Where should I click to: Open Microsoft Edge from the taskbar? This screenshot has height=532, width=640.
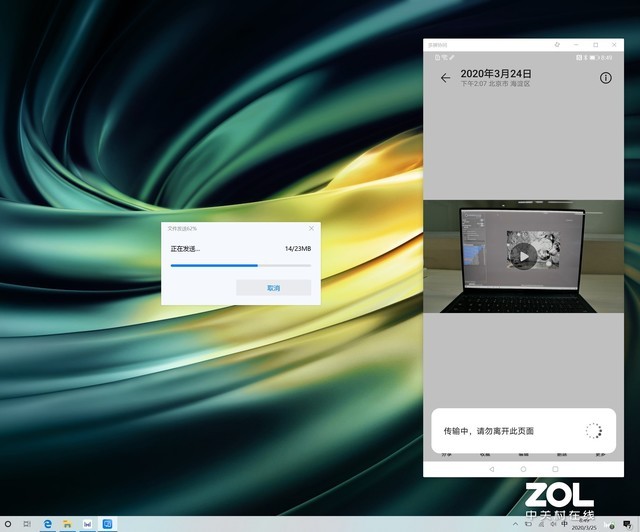tap(47, 523)
